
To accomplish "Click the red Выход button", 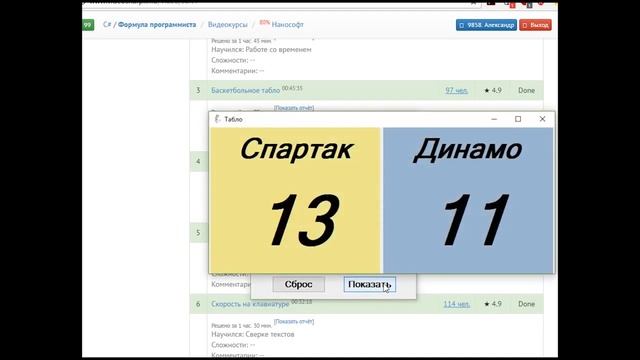I will tap(535, 25).
